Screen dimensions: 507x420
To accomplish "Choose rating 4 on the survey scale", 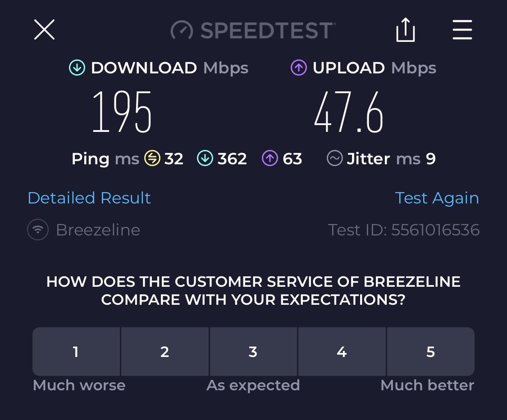I will pos(342,352).
